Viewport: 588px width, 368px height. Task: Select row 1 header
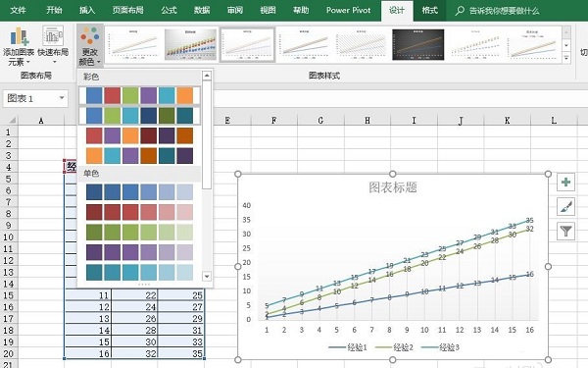tap(8, 132)
